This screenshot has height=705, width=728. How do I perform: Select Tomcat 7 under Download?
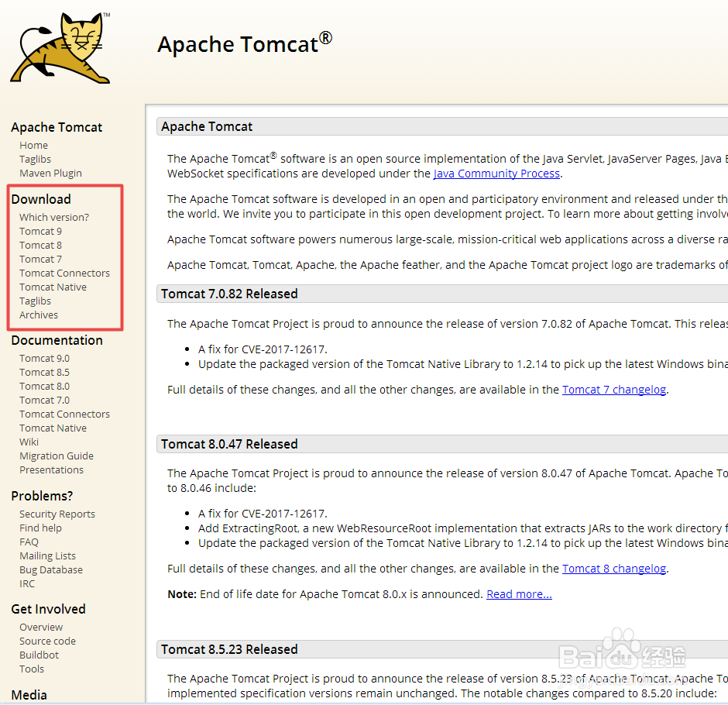pyautogui.click(x=40, y=260)
